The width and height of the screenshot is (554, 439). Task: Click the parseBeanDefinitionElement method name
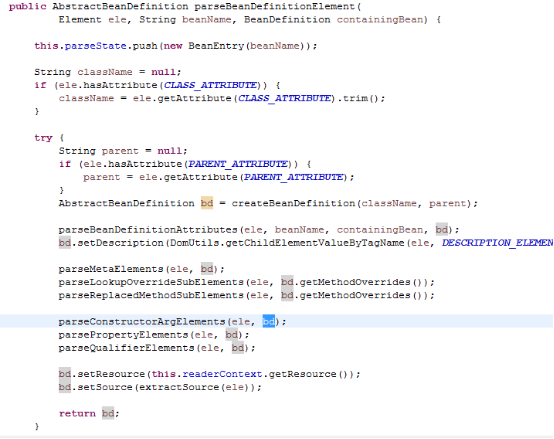(274, 7)
